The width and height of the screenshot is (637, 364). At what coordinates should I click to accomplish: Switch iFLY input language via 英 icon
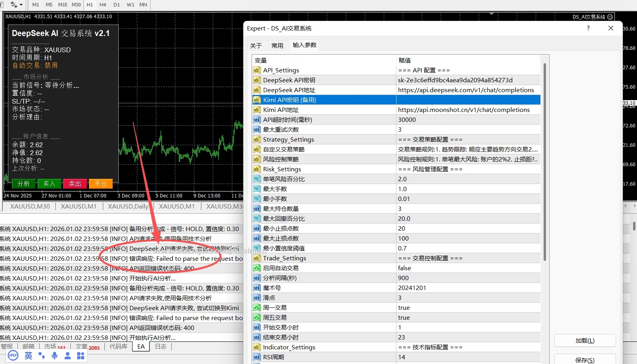28,356
